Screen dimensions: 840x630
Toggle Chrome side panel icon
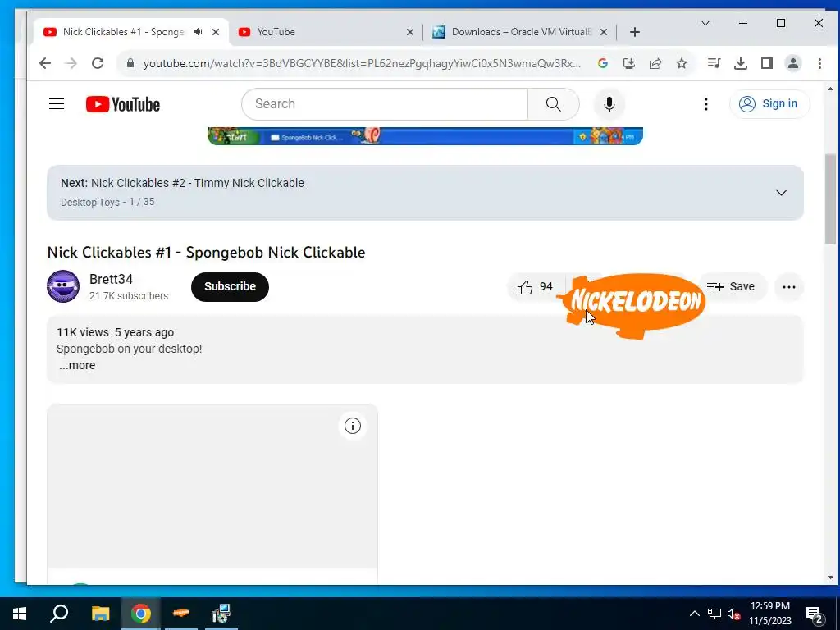pyautogui.click(x=767, y=63)
